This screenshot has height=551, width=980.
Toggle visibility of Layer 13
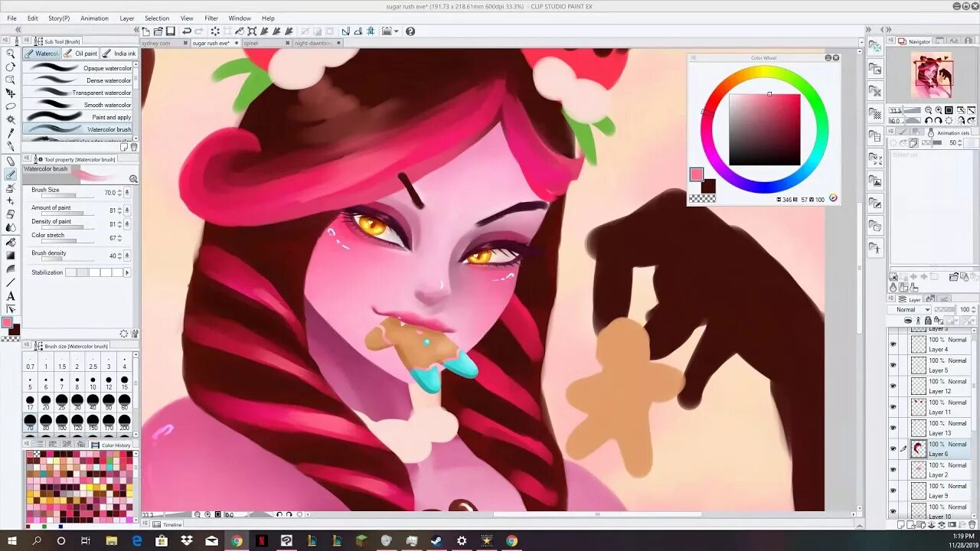coord(893,428)
